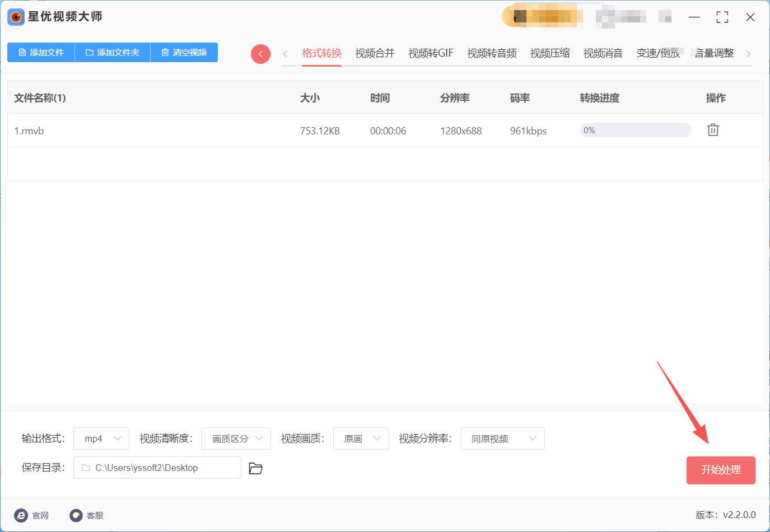Image resolution: width=770 pixels, height=532 pixels.
Task: Click the 保存目录 path input field
Action: 157,468
